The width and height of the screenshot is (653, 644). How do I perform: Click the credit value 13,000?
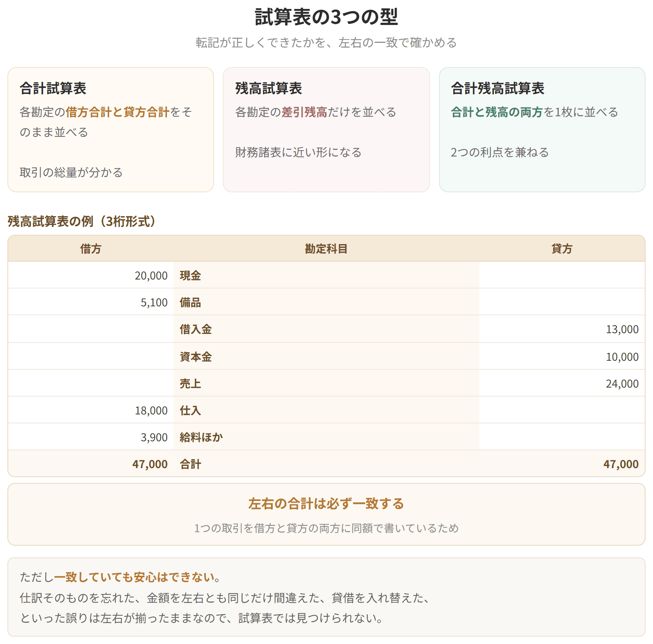coord(622,329)
